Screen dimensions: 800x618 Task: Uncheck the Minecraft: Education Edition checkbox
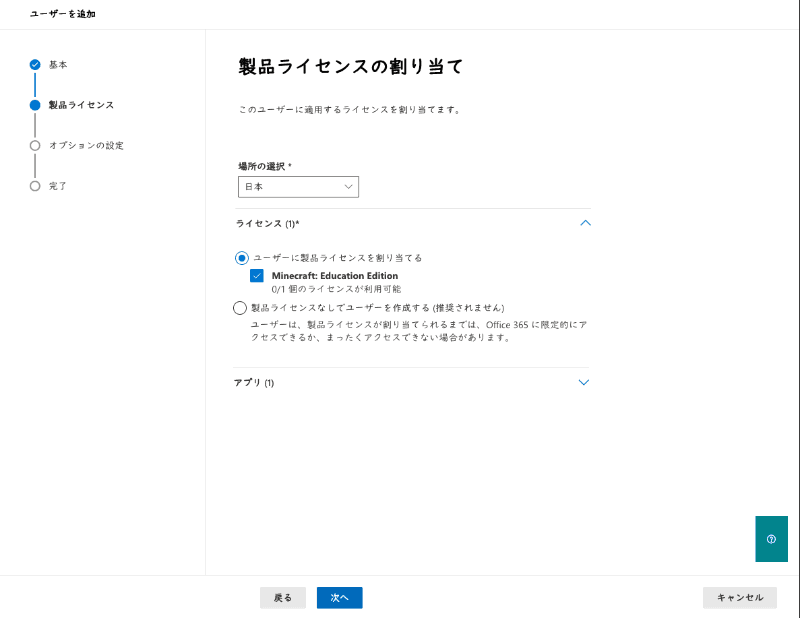257,276
